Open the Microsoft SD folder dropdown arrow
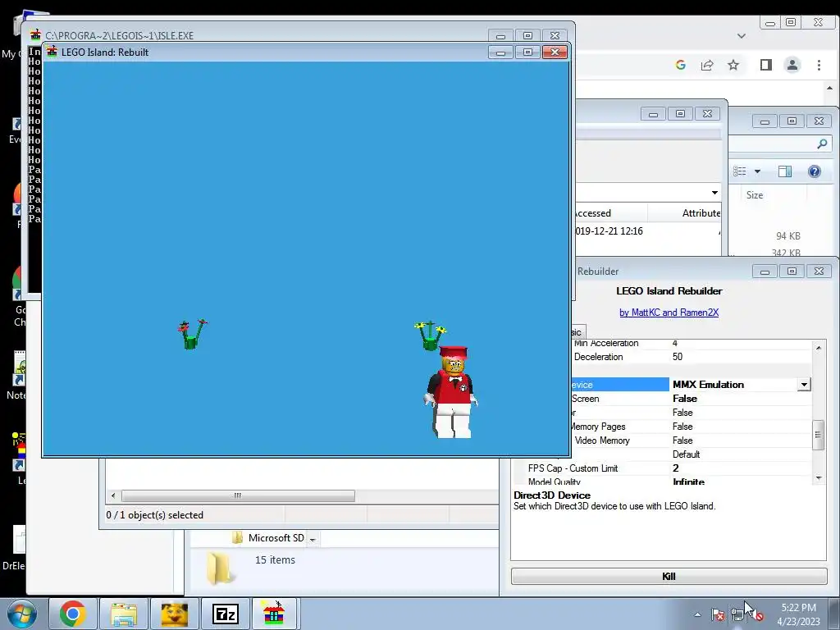Viewport: 840px width, 630px height. [313, 539]
